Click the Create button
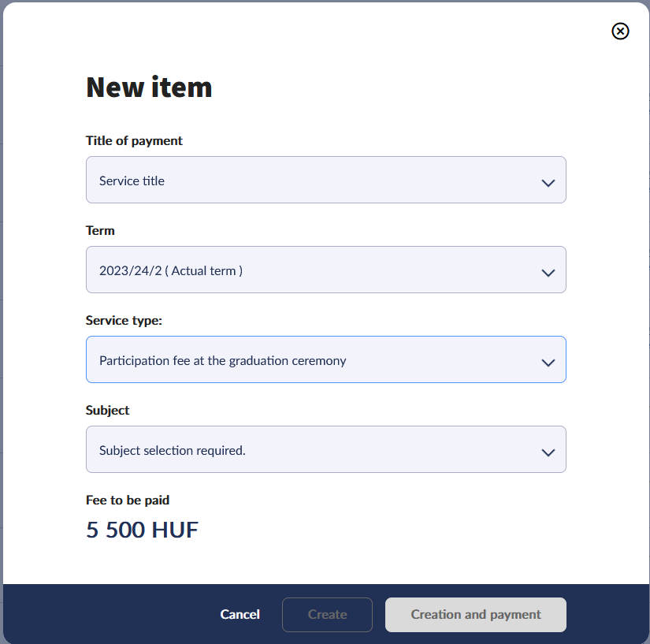The image size is (650, 644). (327, 615)
